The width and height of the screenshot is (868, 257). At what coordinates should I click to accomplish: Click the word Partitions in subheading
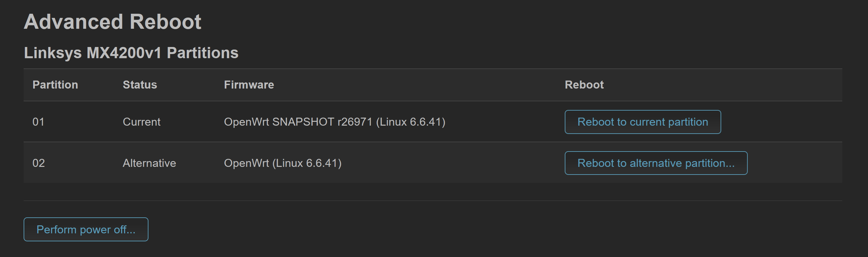[x=202, y=53]
